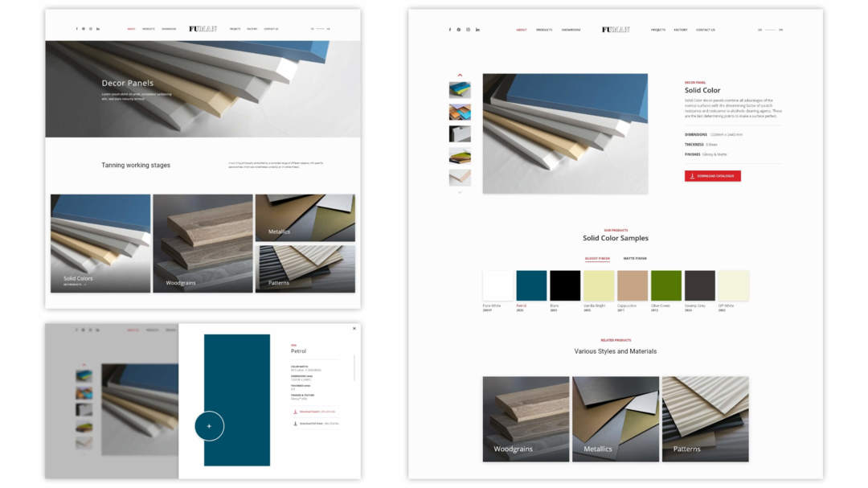Image resolution: width=868 pixels, height=488 pixels.
Task: Pick the Pure White color swatch
Action: coord(498,286)
